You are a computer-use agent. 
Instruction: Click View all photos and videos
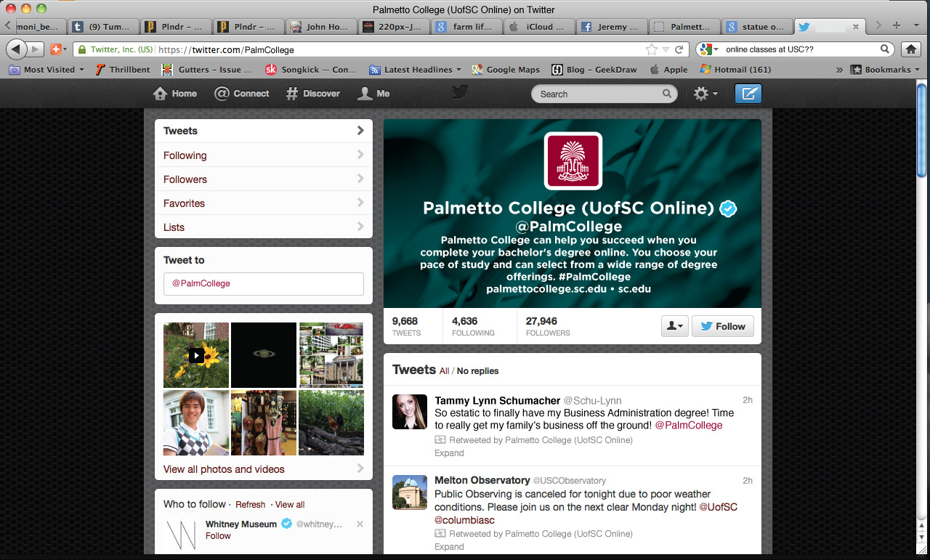point(224,469)
